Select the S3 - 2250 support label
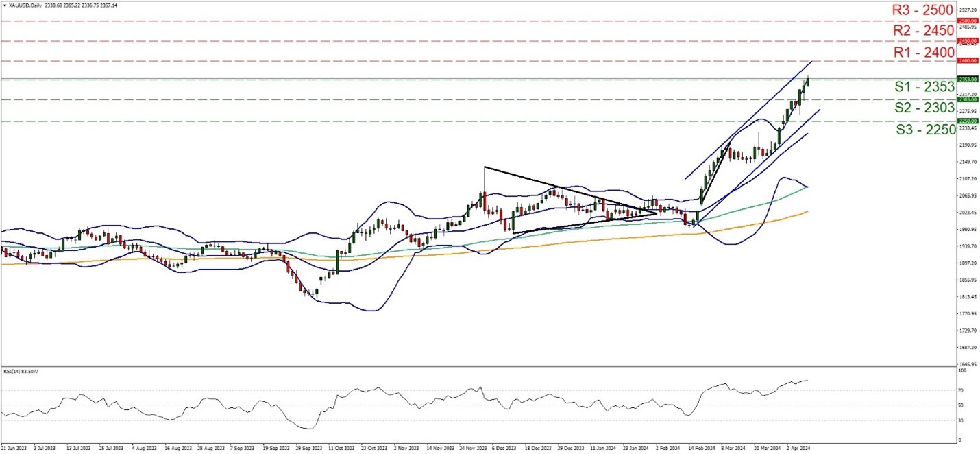Image resolution: width=980 pixels, height=454 pixels. [x=925, y=130]
